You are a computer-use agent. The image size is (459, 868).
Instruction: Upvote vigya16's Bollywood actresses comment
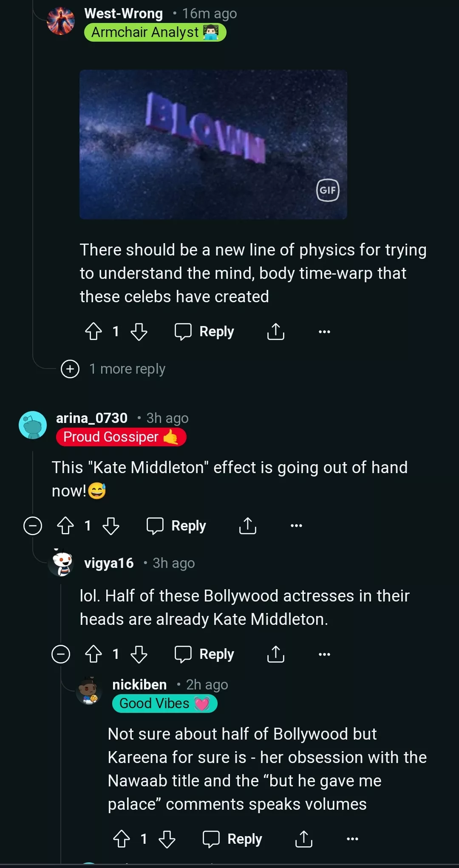point(93,654)
